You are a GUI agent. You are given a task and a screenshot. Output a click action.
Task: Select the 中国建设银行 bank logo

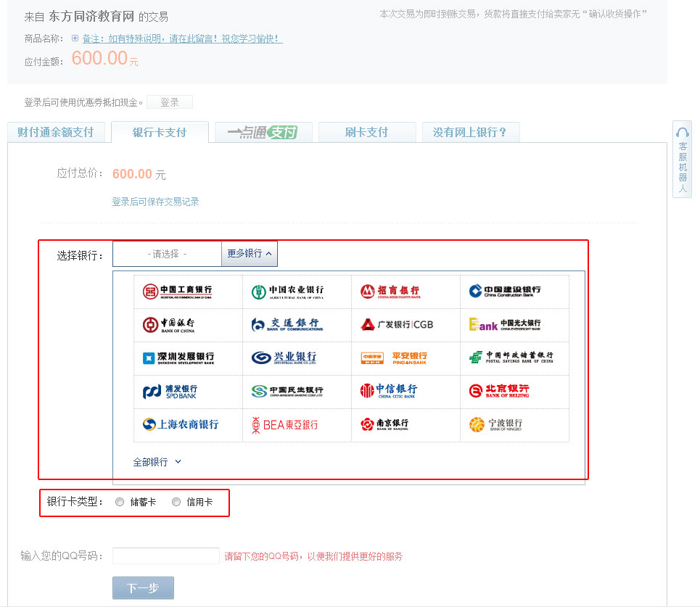coord(505,292)
